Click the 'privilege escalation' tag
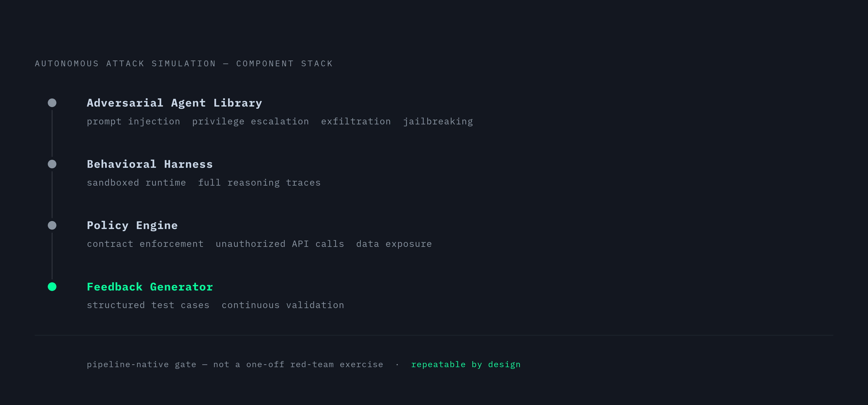Viewport: 868px width, 405px height. pos(250,122)
